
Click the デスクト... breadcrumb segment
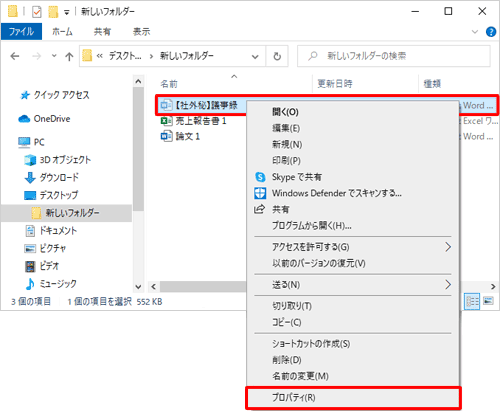pos(125,56)
